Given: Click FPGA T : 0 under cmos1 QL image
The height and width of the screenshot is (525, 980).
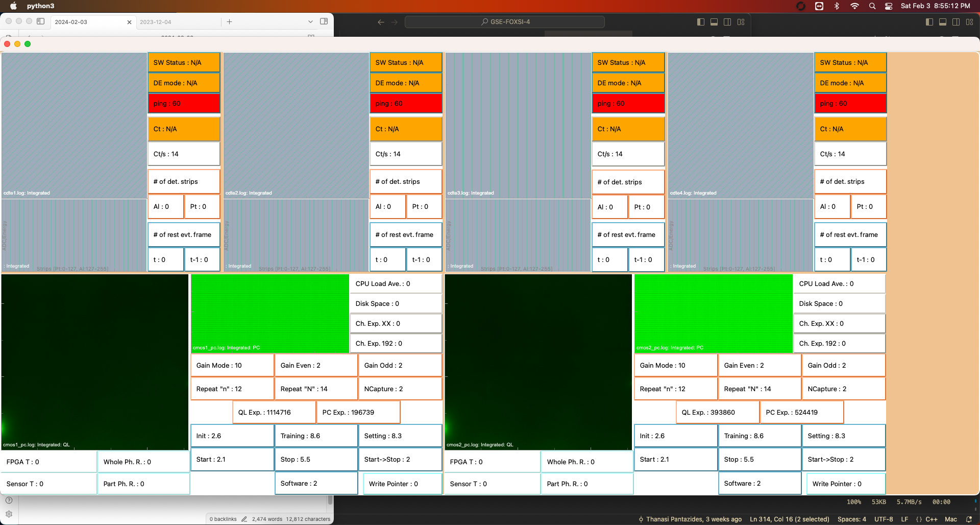Looking at the screenshot, I should (49, 462).
